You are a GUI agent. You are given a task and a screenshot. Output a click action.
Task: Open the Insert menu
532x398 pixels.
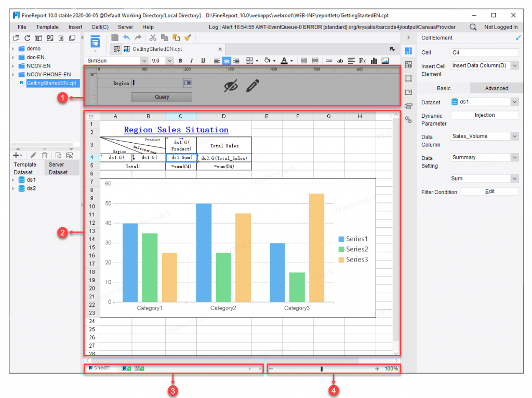coord(75,27)
